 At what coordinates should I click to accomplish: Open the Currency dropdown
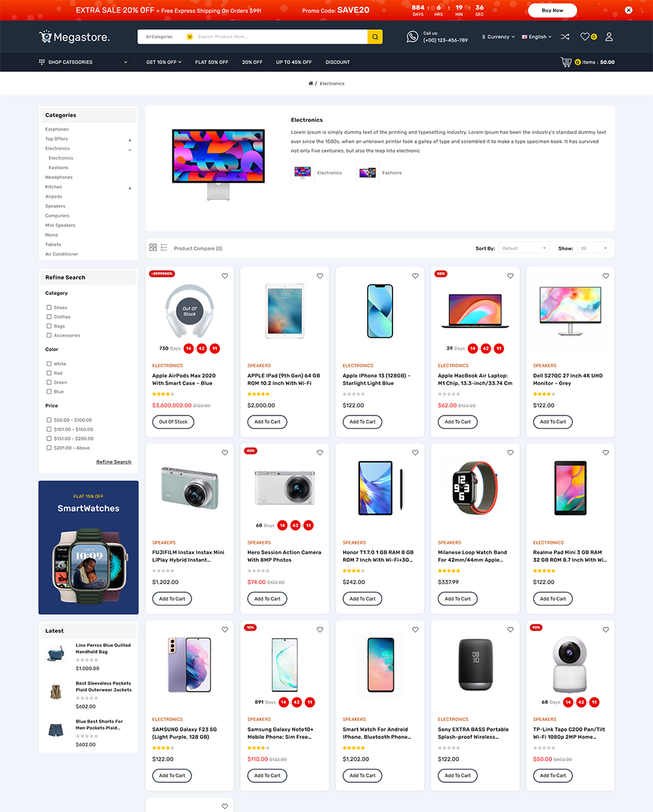(x=499, y=37)
